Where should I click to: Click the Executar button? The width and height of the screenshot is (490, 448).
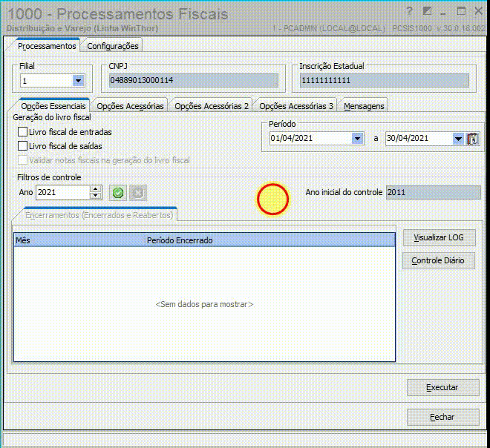point(442,387)
